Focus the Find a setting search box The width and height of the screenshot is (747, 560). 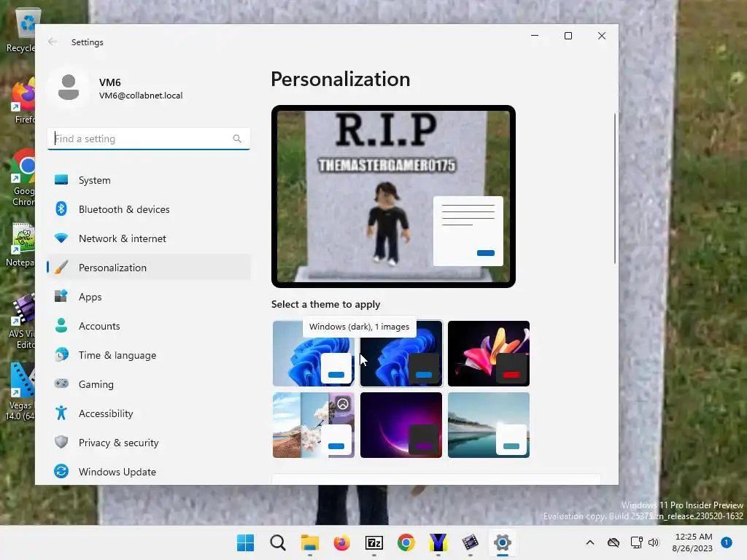click(149, 139)
